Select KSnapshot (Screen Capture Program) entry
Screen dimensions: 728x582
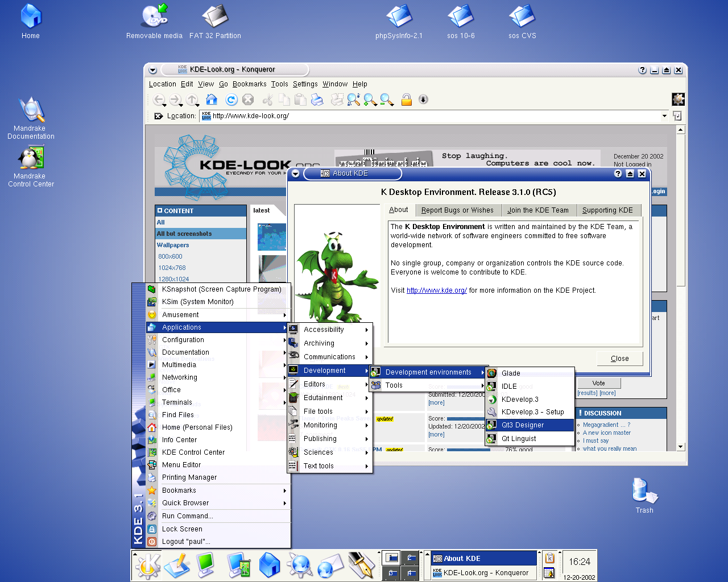(x=218, y=289)
